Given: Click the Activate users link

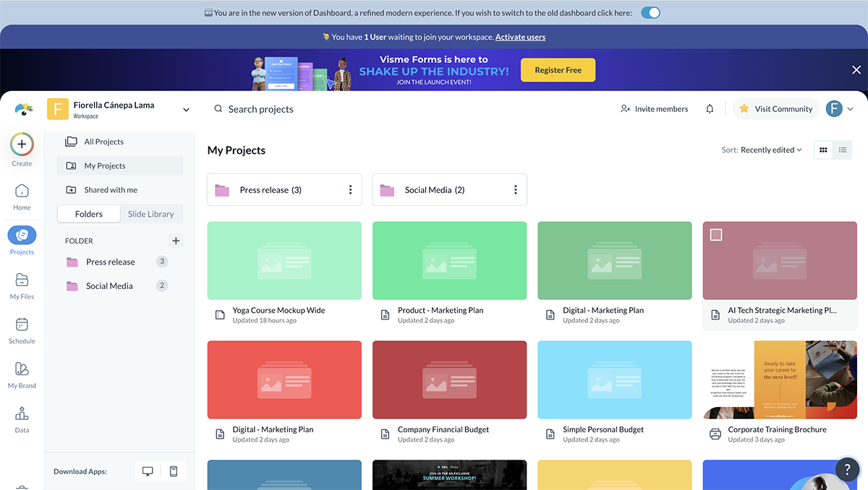Looking at the screenshot, I should pyautogui.click(x=520, y=37).
